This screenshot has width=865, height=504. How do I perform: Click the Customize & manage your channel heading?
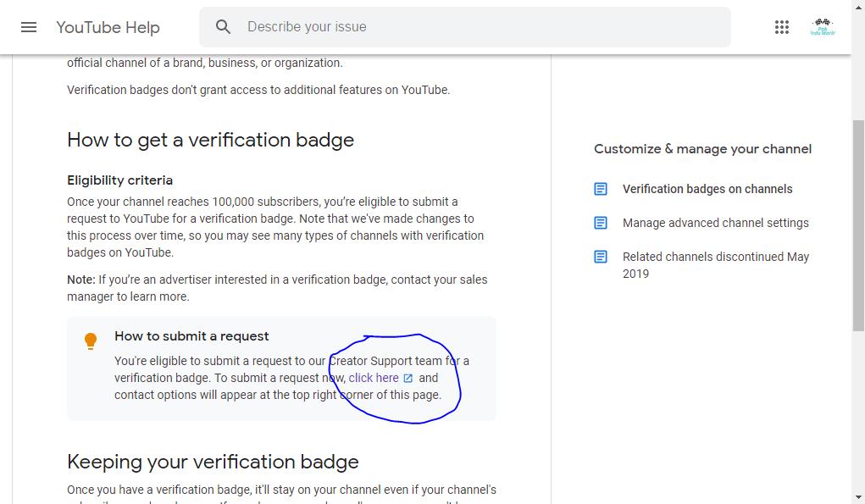702,149
